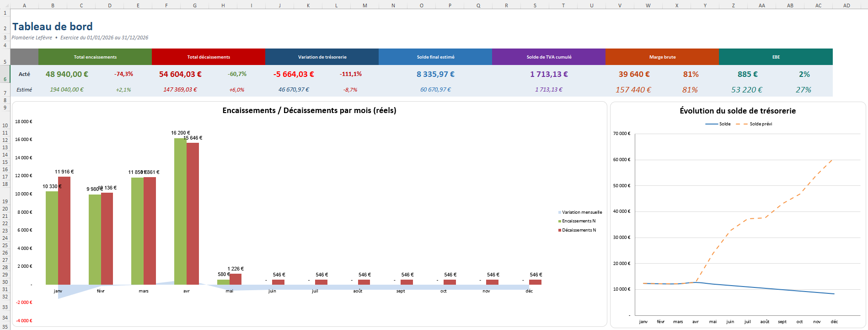Screen dimensions: 868x330
Task: Select the 8 335,97 € solde final value
Action: [x=435, y=74]
